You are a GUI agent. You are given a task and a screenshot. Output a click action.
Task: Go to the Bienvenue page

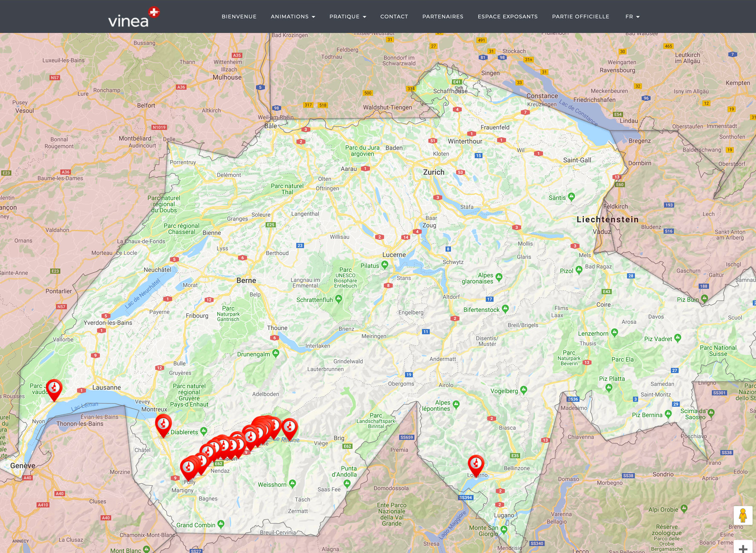[239, 17]
